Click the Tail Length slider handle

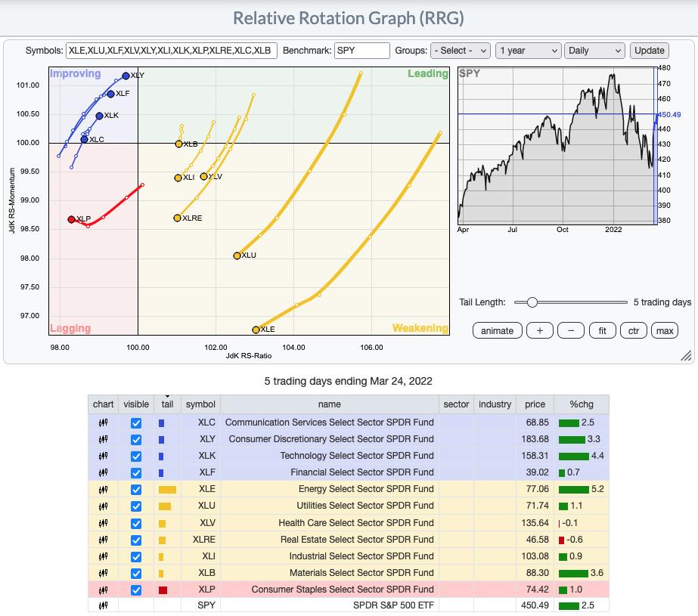click(x=532, y=302)
